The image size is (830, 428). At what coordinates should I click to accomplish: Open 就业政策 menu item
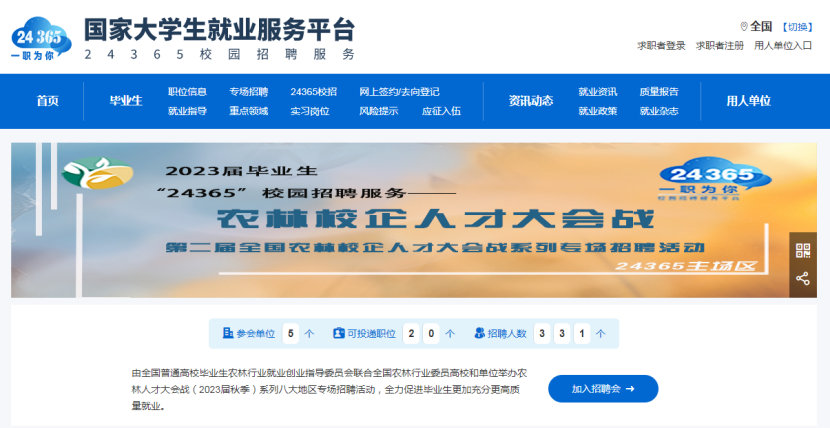coord(598,112)
